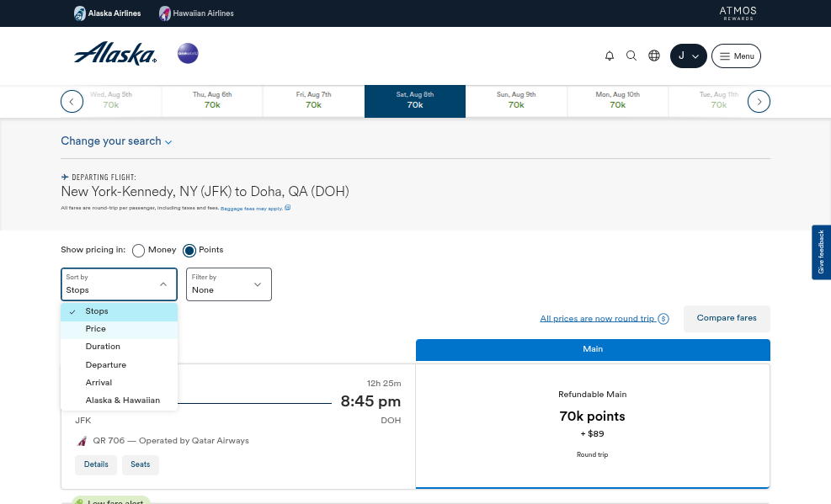831x504 pixels.
Task: Select the Sun, Aug 9th date tab
Action: coord(516,101)
